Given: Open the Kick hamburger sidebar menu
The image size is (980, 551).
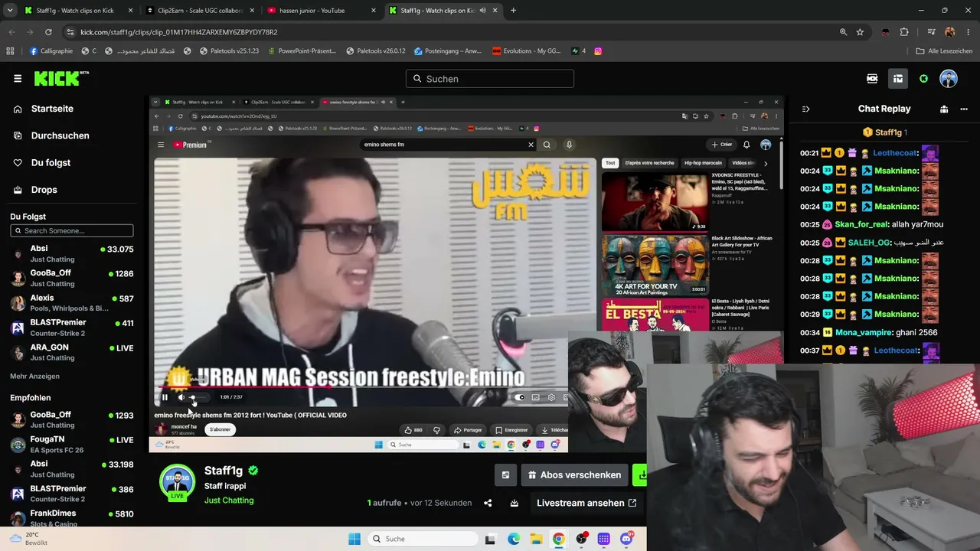Looking at the screenshot, I should point(18,78).
